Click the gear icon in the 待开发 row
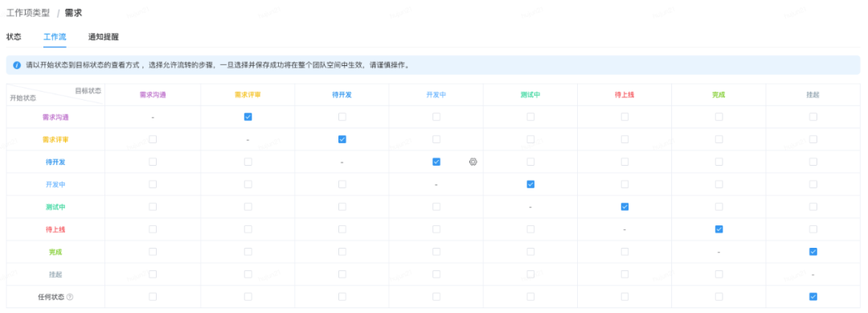 coord(473,162)
